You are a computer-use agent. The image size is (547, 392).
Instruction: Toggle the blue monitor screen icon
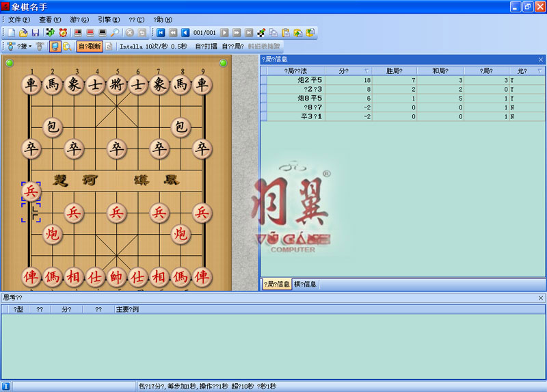55,47
